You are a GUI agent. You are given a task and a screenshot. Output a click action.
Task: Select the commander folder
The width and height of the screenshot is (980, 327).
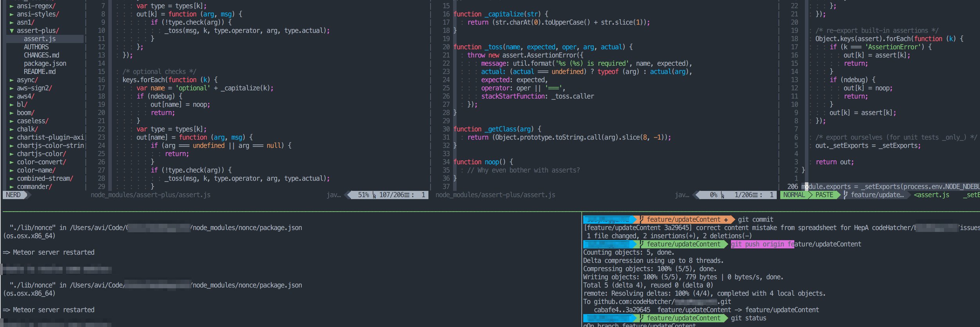tap(34, 187)
